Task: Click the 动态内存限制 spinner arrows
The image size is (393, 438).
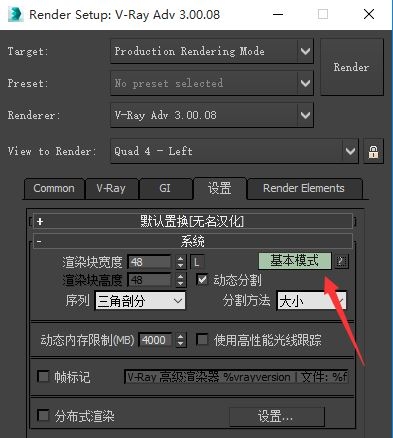Action: point(180,340)
